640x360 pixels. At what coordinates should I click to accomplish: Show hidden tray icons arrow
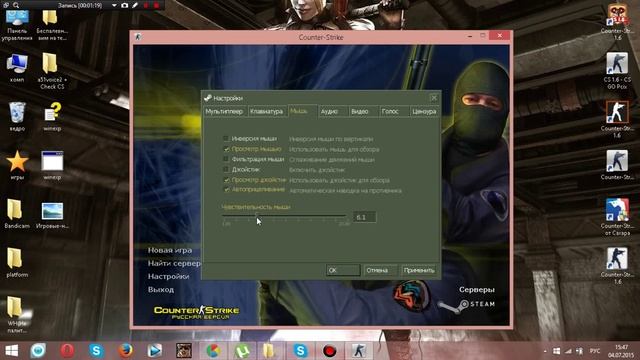point(545,351)
